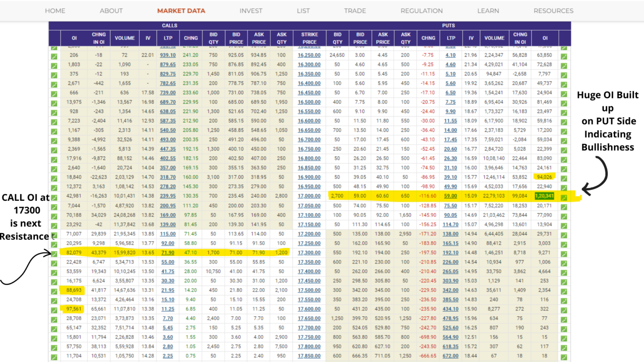Screen dimensions: 644x362
Task: Select the MARKET DATA menu
Action: 181,11
